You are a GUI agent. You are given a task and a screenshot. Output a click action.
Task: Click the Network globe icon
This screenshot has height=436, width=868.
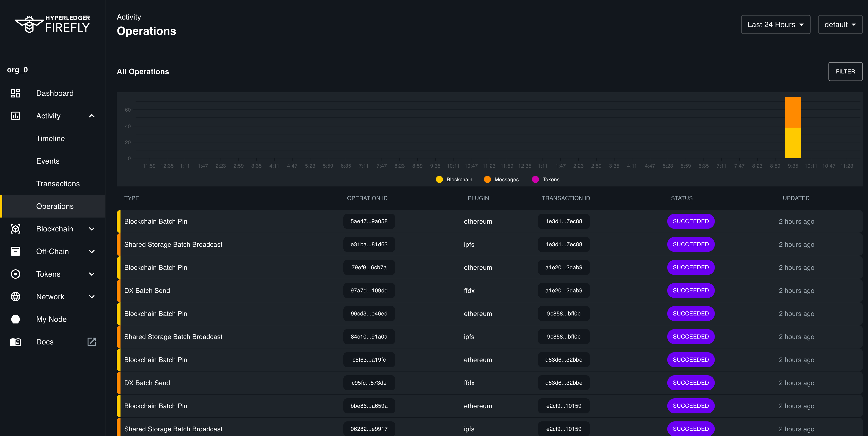click(16, 296)
